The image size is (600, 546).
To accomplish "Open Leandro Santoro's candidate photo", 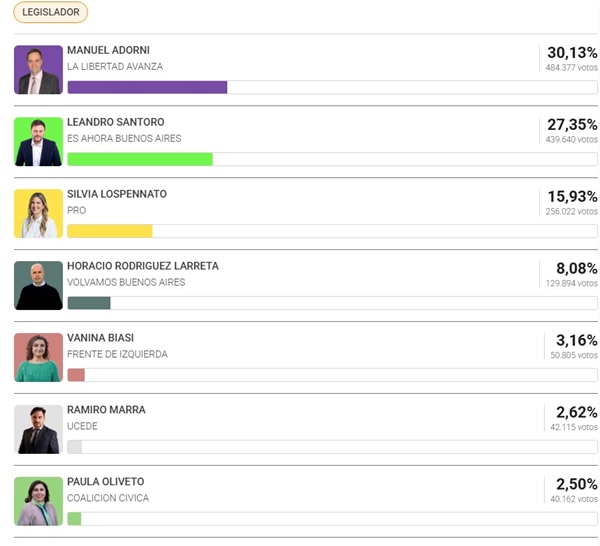I will pyautogui.click(x=38, y=142).
